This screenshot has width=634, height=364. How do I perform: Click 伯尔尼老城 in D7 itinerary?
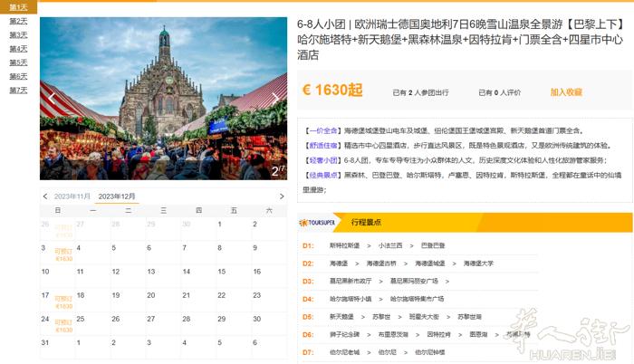tap(344, 352)
